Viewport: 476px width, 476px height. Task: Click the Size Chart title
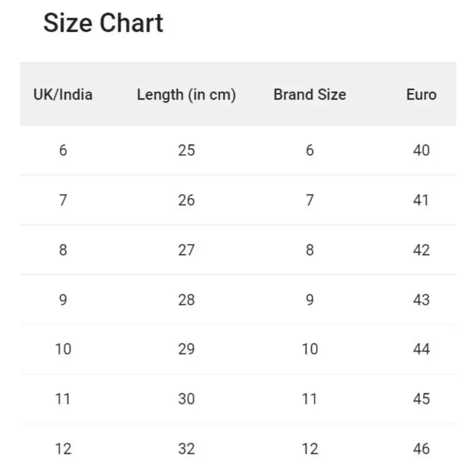103,23
